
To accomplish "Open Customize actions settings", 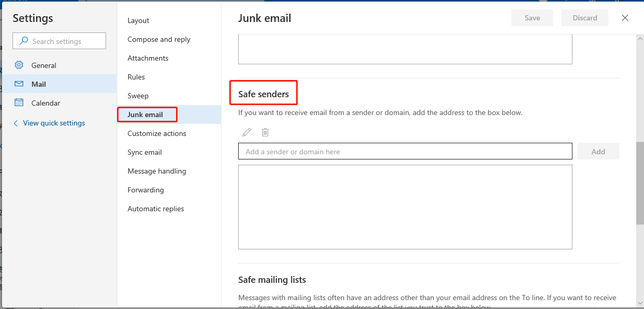I will [x=157, y=133].
